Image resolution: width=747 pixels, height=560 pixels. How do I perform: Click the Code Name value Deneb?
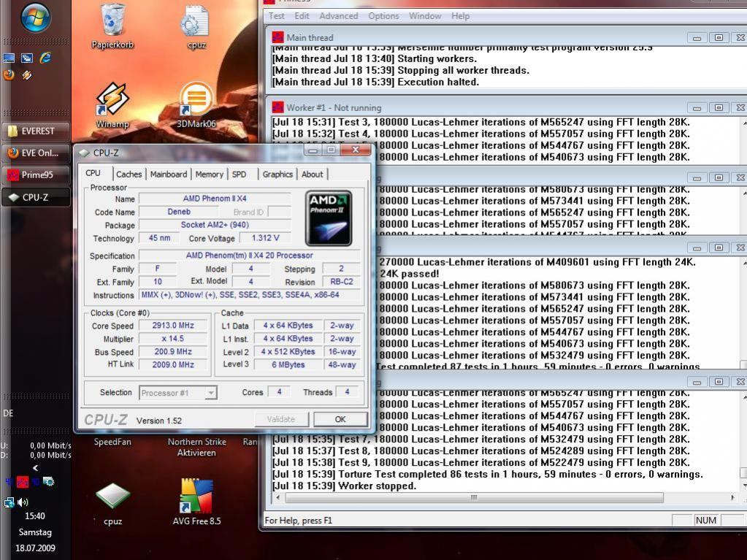point(179,212)
